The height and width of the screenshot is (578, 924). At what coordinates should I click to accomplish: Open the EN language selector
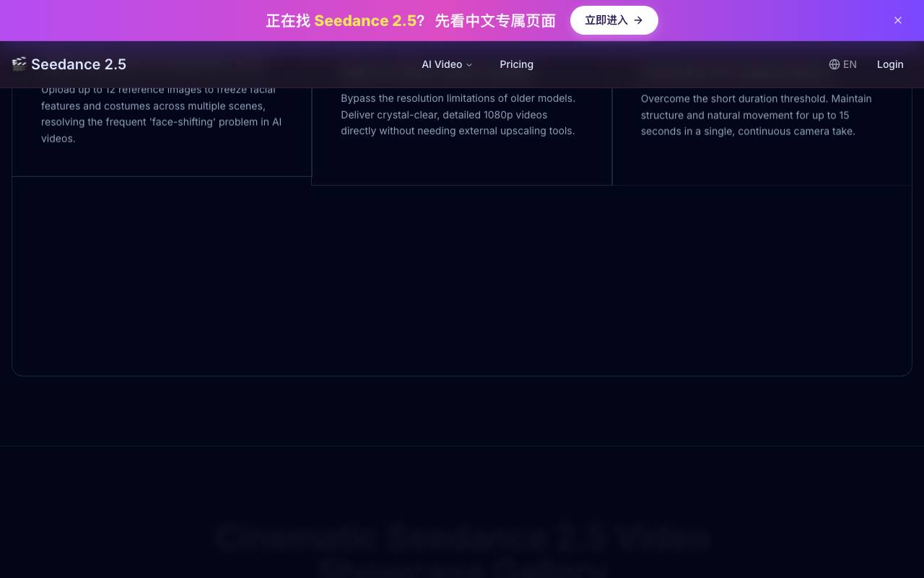(842, 64)
